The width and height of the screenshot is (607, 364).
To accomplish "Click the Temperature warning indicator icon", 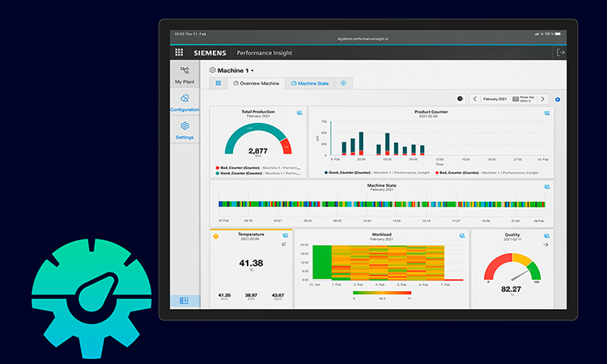I will [x=215, y=236].
